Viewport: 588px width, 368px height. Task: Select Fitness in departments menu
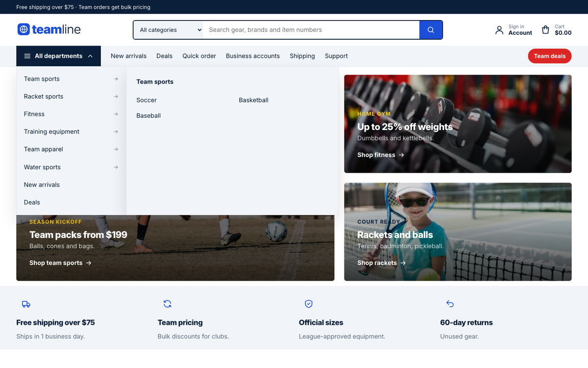(71, 114)
